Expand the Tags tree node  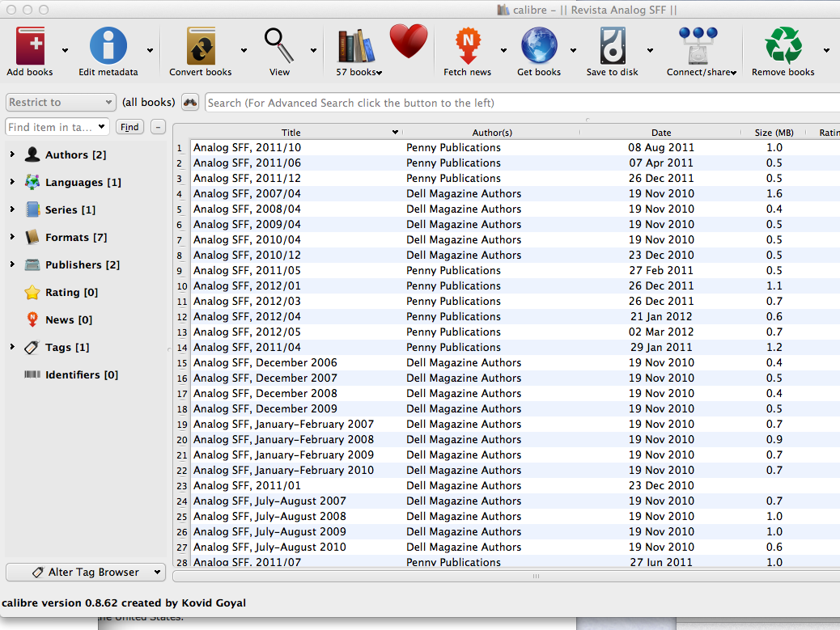(x=12, y=347)
